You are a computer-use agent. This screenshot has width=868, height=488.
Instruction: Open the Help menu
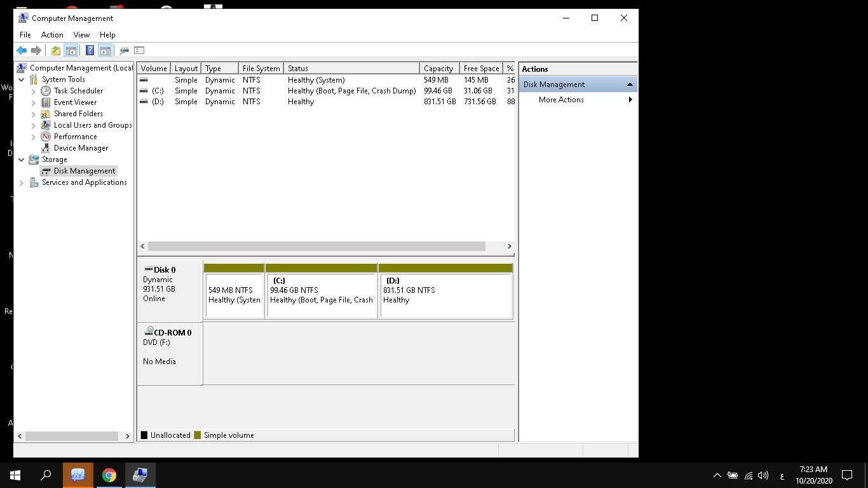pos(107,35)
